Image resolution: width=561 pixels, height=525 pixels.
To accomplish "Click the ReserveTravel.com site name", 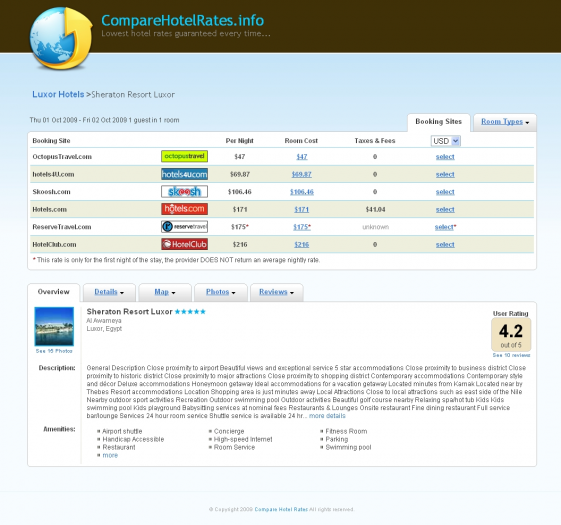I will pyautogui.click(x=62, y=227).
